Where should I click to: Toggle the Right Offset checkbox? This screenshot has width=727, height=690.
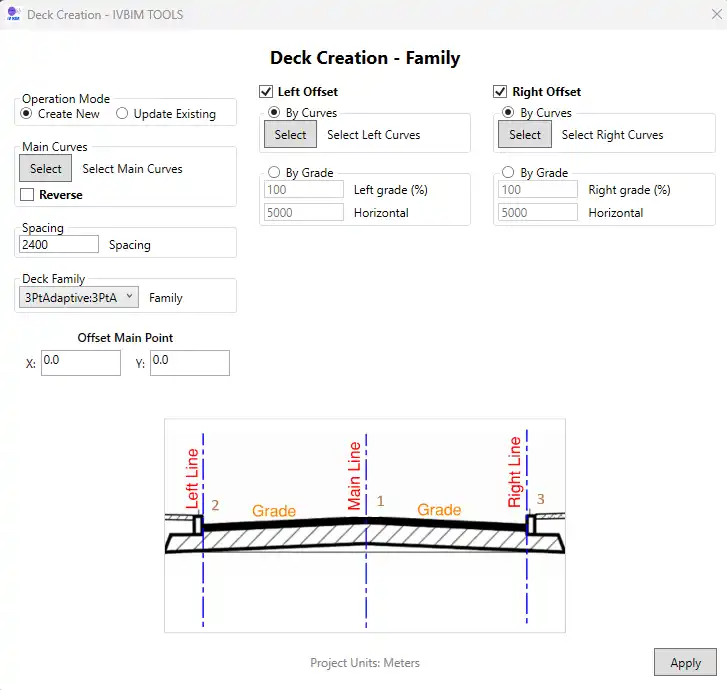500,92
